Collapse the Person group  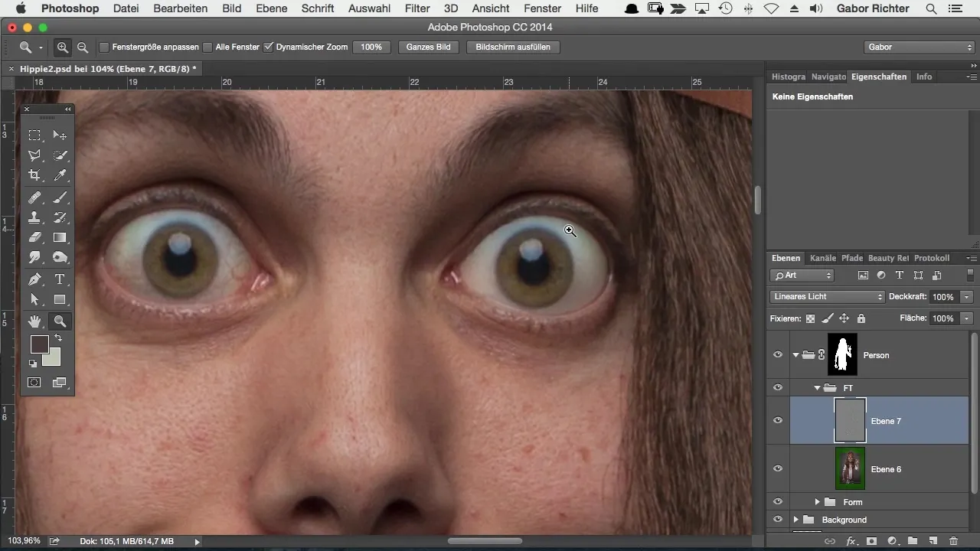(796, 355)
